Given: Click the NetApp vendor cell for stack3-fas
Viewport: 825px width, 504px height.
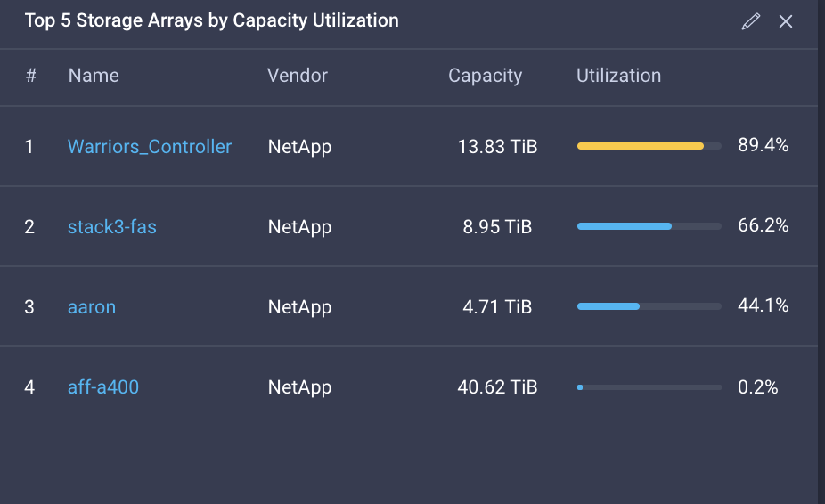Looking at the screenshot, I should point(299,227).
